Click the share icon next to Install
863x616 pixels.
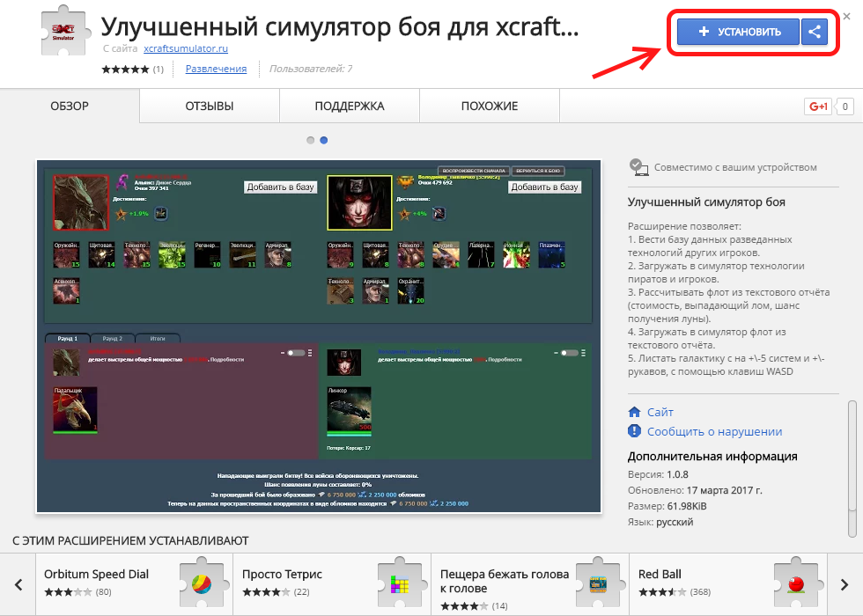point(815,33)
